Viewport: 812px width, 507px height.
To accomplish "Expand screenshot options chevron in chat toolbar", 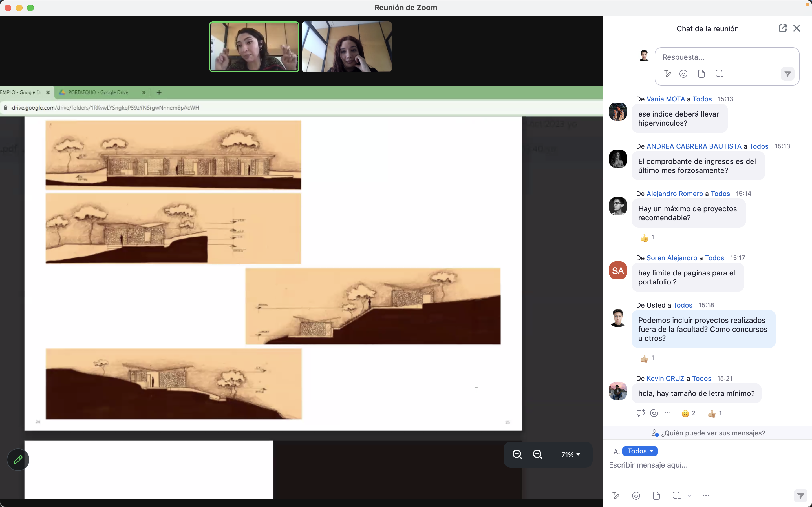I will [690, 496].
